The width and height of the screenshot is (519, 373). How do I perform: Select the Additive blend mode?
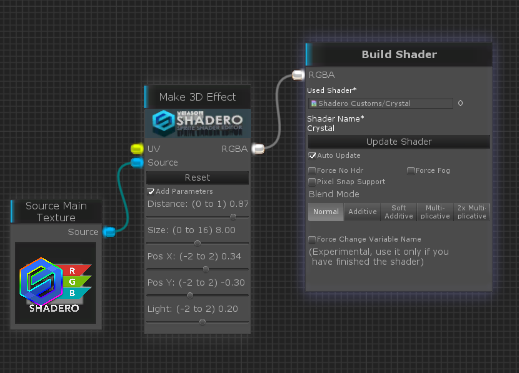(362, 212)
